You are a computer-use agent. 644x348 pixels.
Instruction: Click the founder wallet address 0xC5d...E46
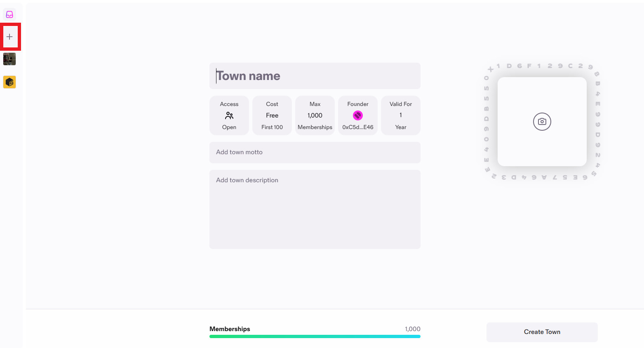point(357,127)
